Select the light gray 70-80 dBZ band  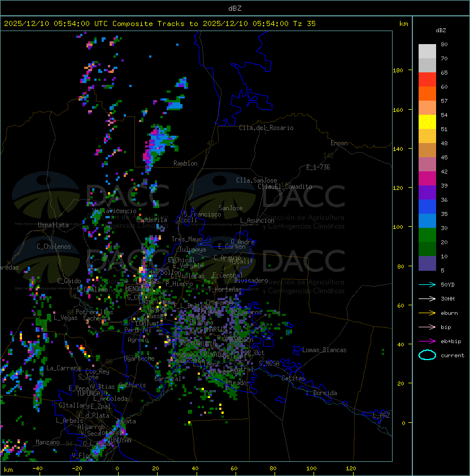click(x=427, y=51)
